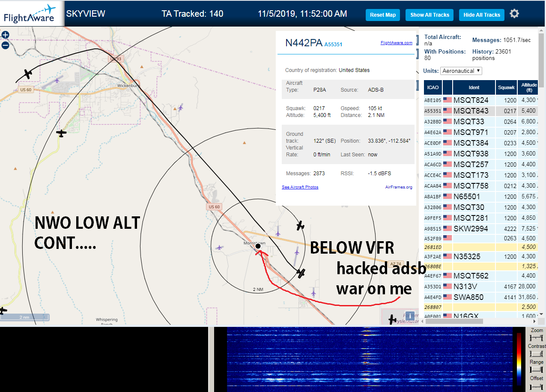Select the MSQT33 row
Viewport: 546px width, 392px height.
[x=481, y=122]
